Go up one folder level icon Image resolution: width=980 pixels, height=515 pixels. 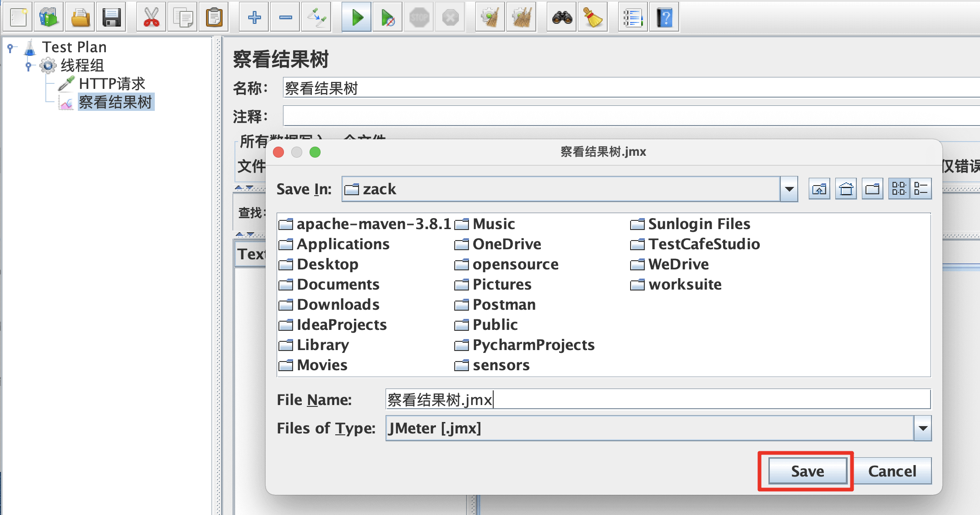tap(819, 189)
